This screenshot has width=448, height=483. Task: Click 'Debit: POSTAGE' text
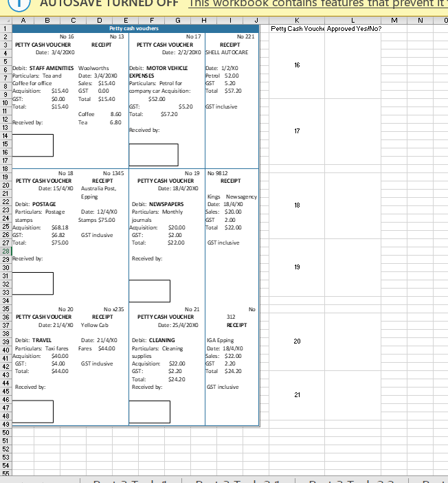coord(36,204)
